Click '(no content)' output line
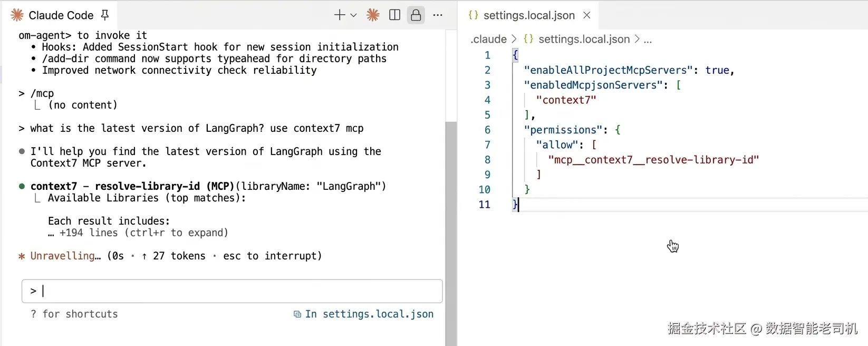868x346 pixels. 83,105
